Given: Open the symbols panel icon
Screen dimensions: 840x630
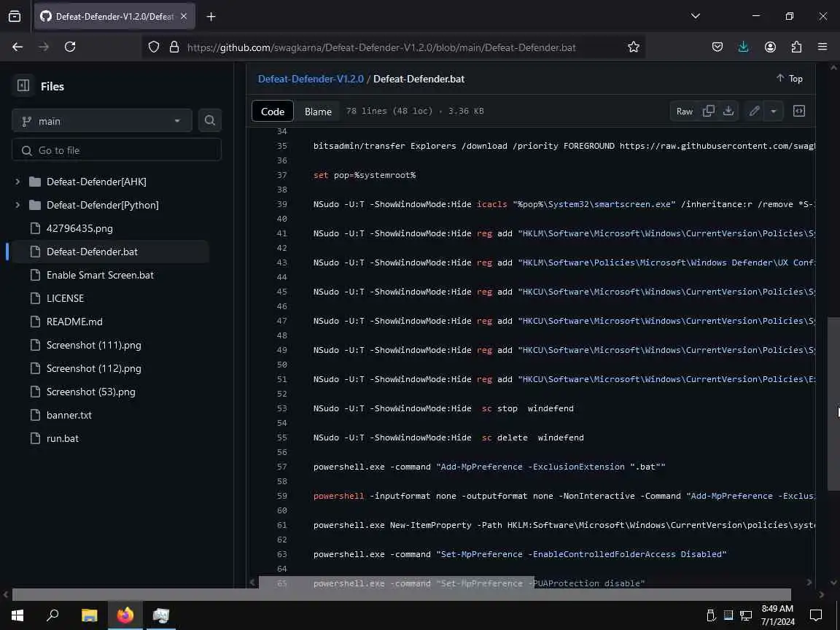Looking at the screenshot, I should point(798,111).
